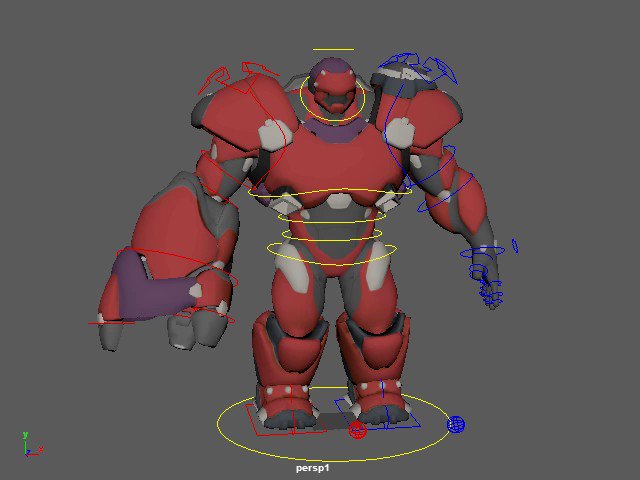The width and height of the screenshot is (640, 480).
Task: Click the XYZ axis gizmo in the corner
Action: [31, 445]
